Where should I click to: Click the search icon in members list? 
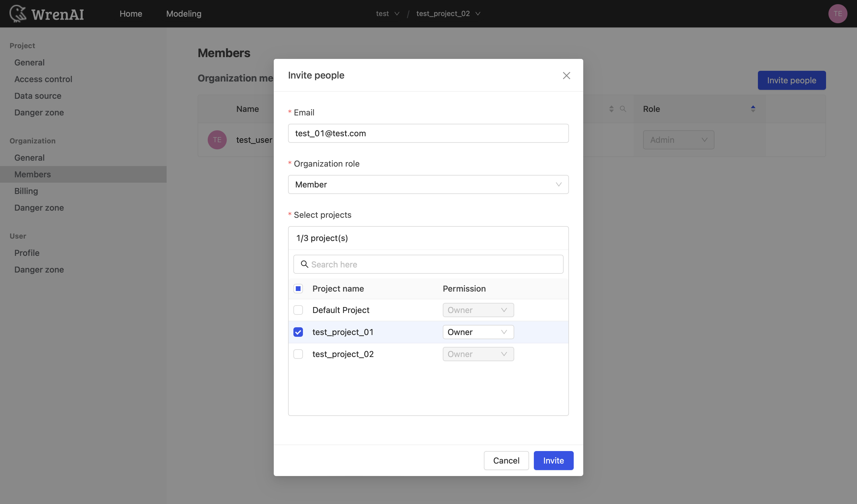(623, 109)
